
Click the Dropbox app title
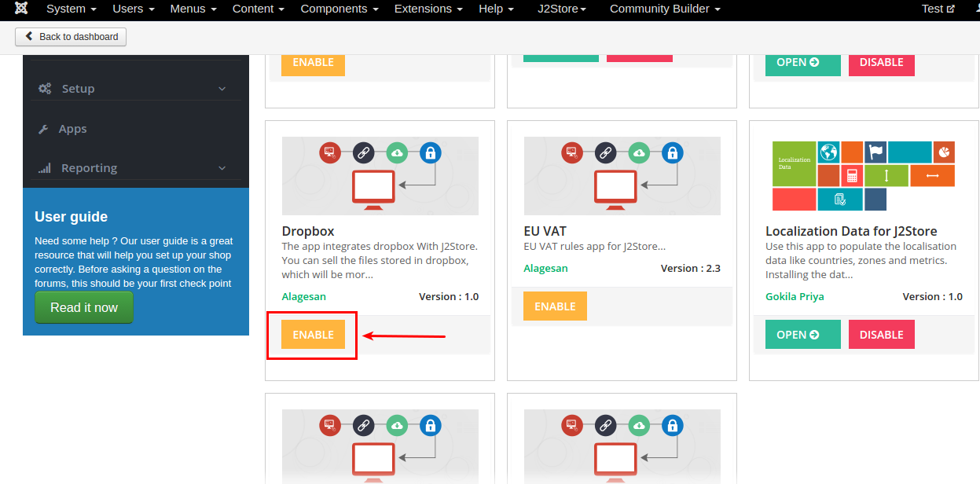coord(308,231)
